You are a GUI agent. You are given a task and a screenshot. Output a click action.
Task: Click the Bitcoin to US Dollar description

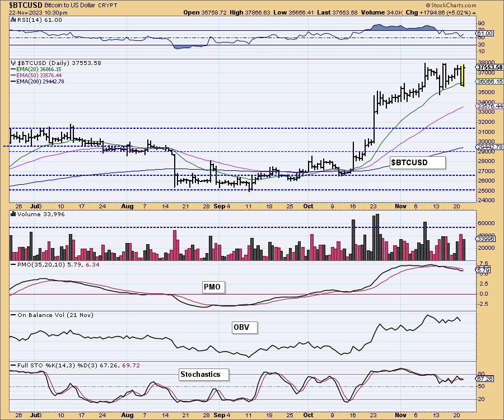coord(71,6)
